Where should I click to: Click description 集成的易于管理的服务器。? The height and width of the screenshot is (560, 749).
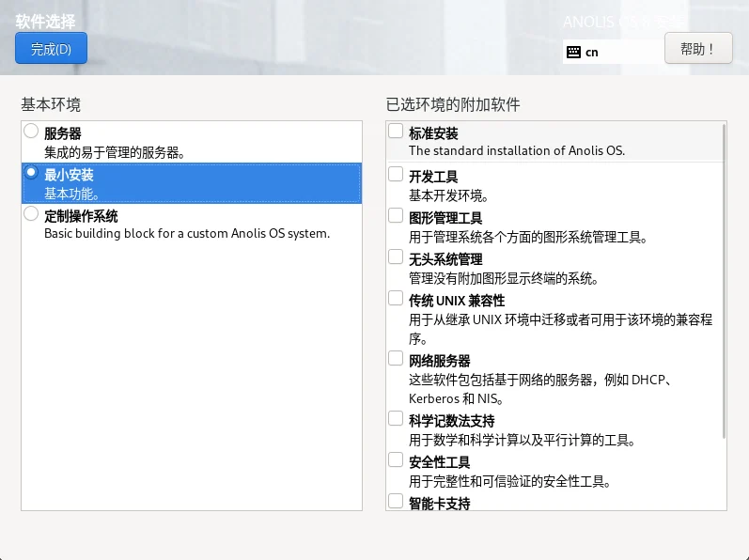pyautogui.click(x=115, y=153)
